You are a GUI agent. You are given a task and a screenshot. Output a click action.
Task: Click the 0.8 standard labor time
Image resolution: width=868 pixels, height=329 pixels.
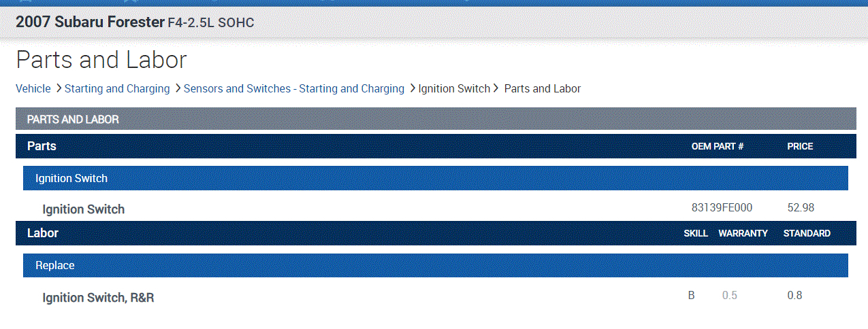(x=794, y=296)
